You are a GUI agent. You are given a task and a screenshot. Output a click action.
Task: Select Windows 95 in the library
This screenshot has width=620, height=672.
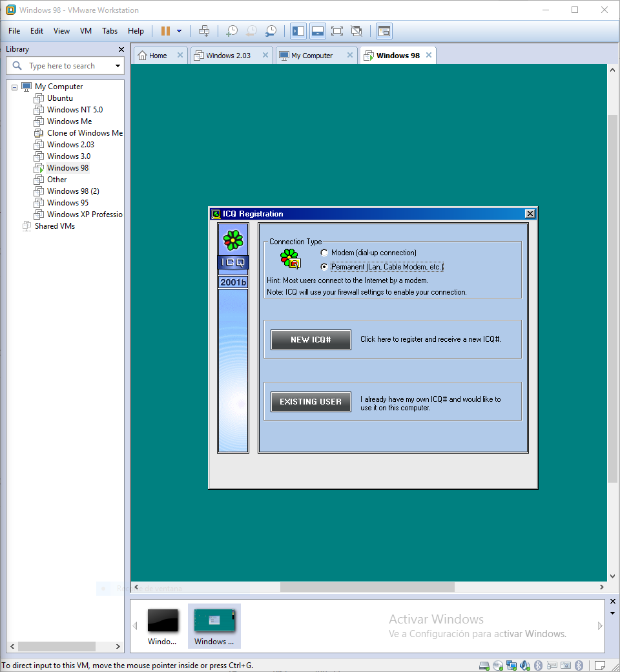(x=68, y=203)
